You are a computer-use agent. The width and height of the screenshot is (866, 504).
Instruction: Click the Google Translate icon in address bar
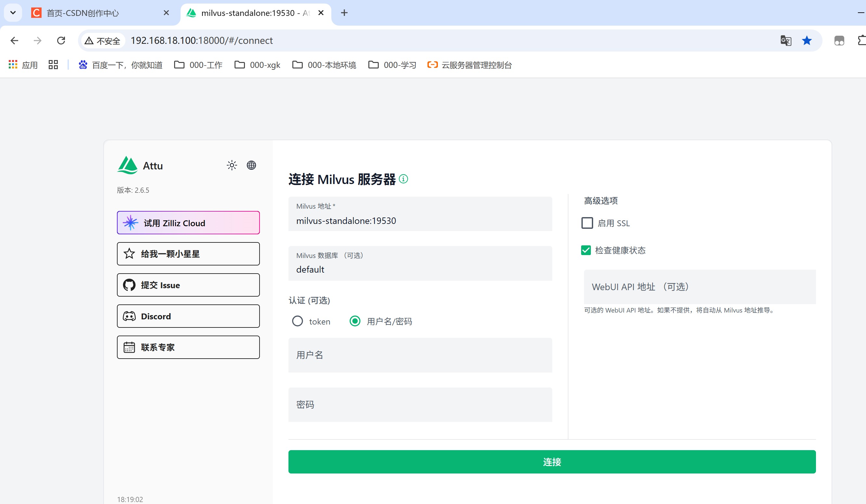(x=785, y=41)
